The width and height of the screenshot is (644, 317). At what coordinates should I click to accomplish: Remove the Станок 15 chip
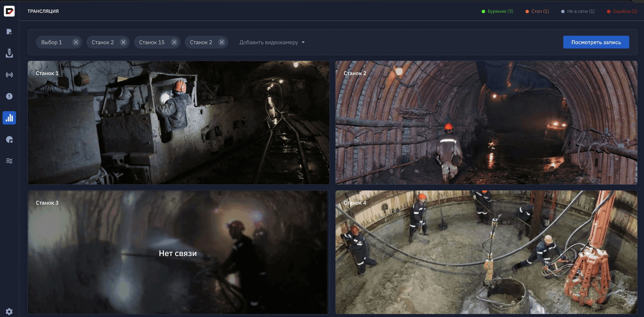click(174, 42)
